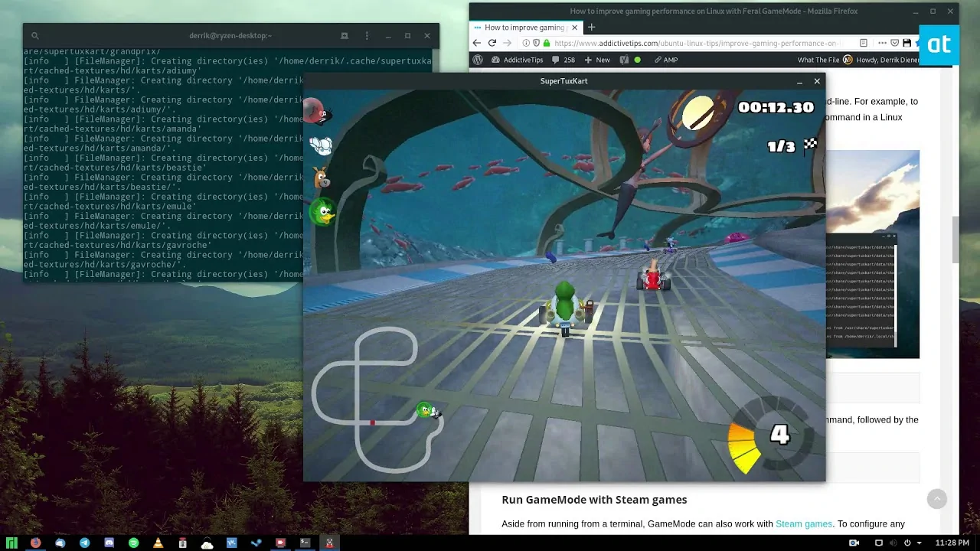980x551 pixels.
Task: Click the track minimap in SuperTuxKart
Action: pos(377,399)
